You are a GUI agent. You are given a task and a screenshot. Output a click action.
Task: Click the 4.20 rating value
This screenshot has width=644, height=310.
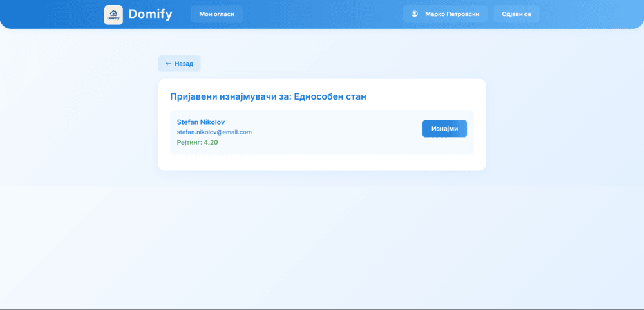(x=211, y=143)
